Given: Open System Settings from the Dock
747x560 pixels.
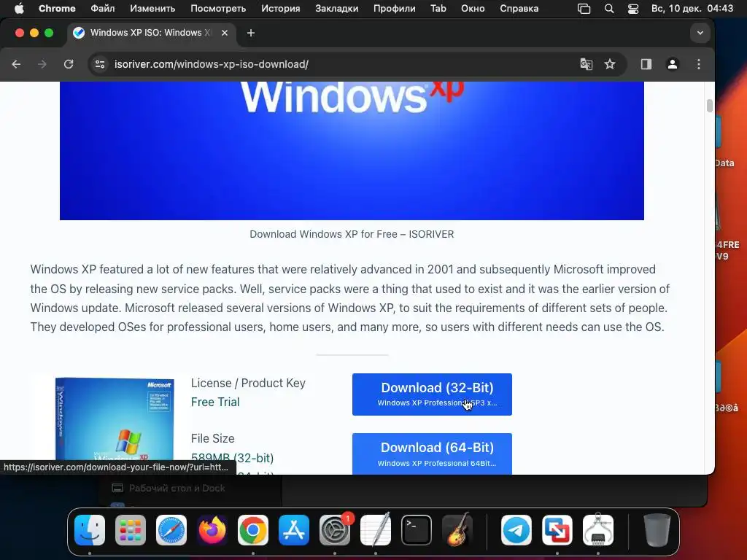Looking at the screenshot, I should [335, 530].
